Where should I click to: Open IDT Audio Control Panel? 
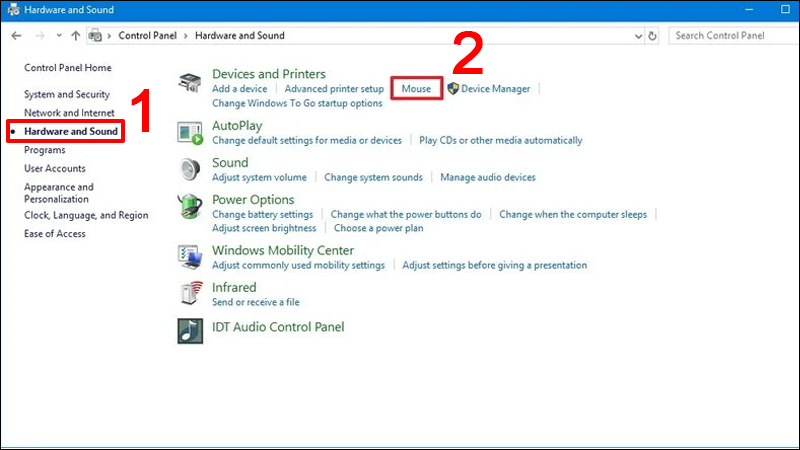[278, 327]
